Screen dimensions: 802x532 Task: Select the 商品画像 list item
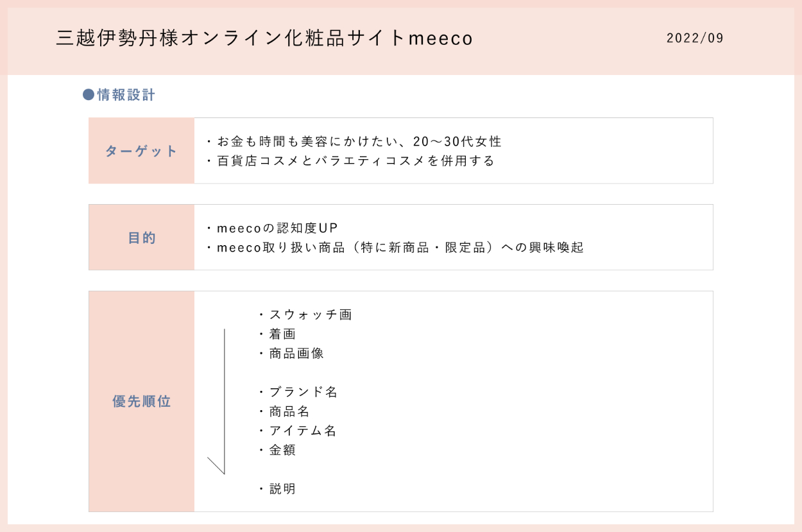click(291, 354)
